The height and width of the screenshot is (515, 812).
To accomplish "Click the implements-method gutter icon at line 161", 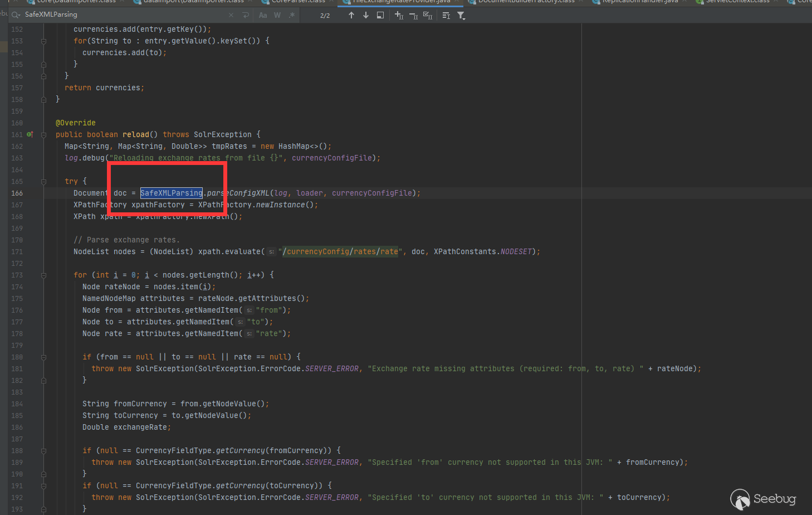I will tap(30, 134).
